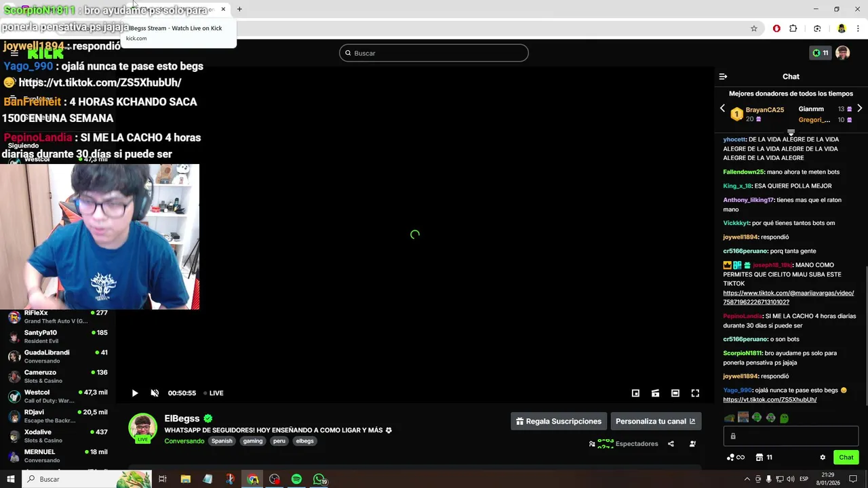Open Windows Start menu
The image size is (868, 488).
pos(10,479)
